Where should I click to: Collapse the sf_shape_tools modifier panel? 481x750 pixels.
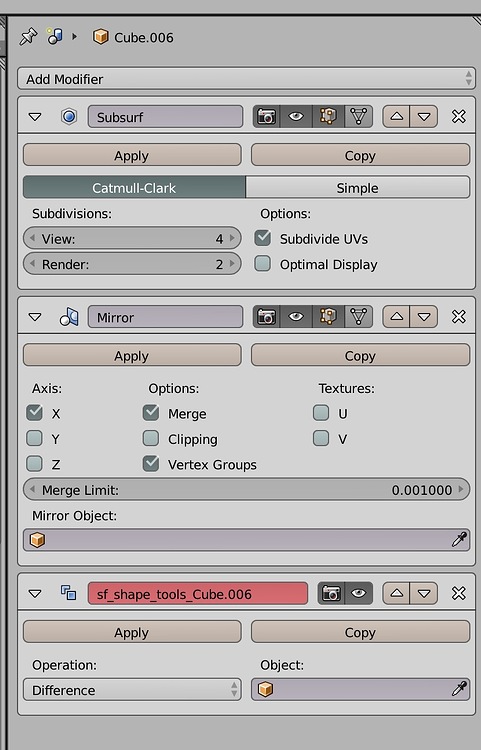(x=35, y=594)
